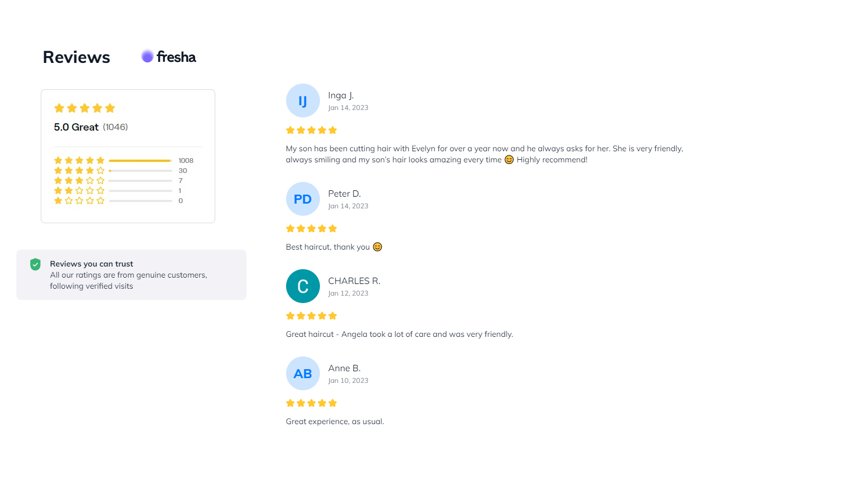The width and height of the screenshot is (853, 504).
Task: Click Charles R.'s teal C avatar
Action: tap(302, 286)
